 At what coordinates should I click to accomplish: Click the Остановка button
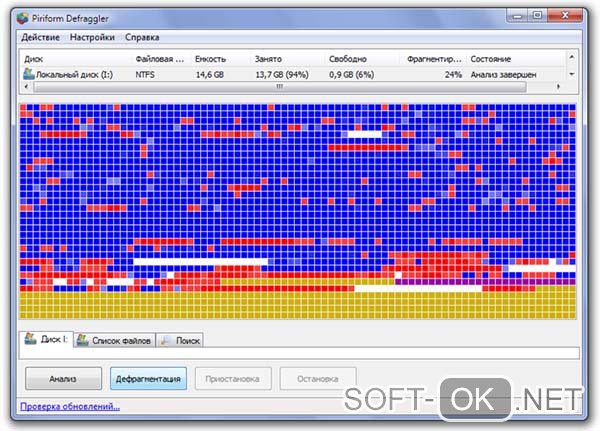(x=318, y=379)
